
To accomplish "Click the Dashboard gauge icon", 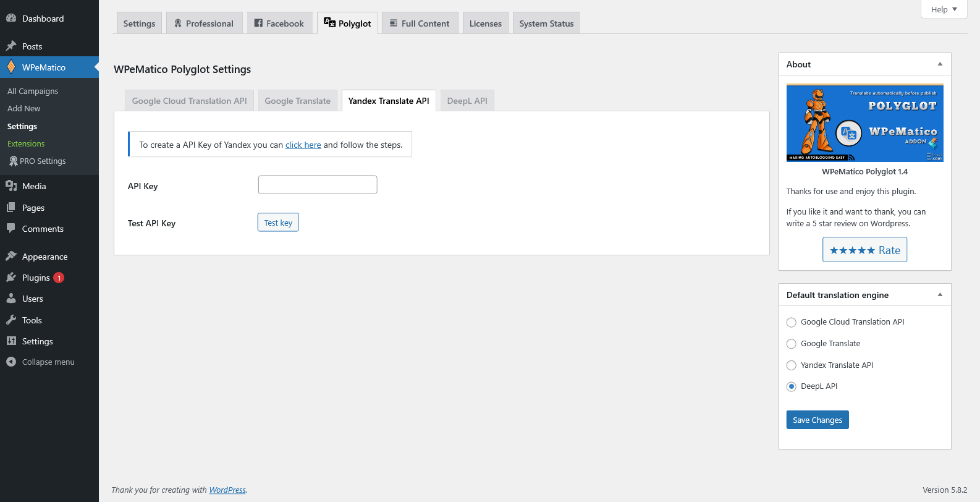I will tap(11, 19).
